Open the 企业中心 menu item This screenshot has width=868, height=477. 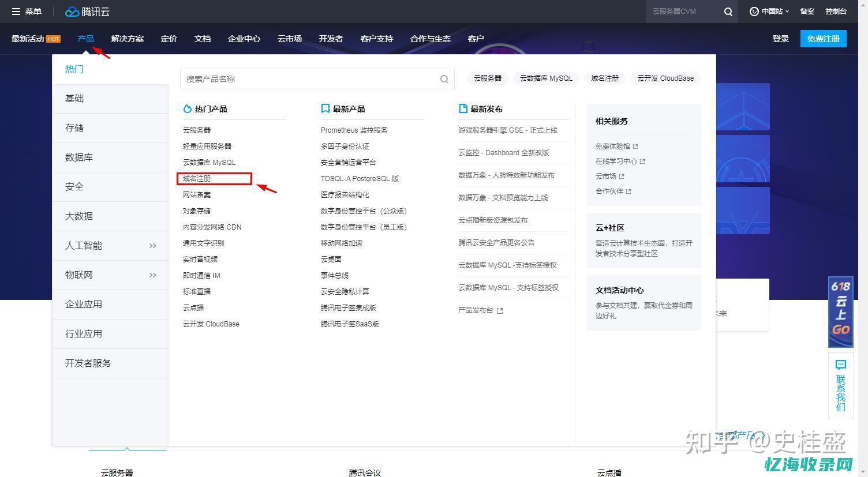tap(244, 39)
